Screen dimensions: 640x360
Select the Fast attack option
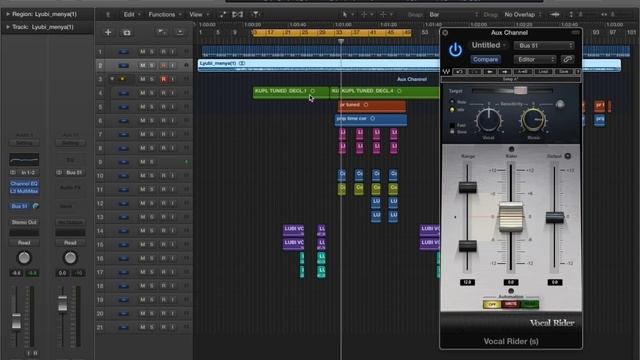coord(452,125)
